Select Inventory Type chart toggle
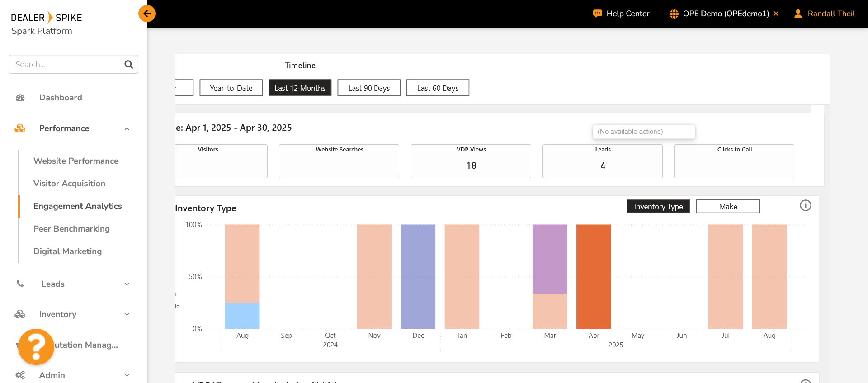This screenshot has width=868, height=383. 658,206
